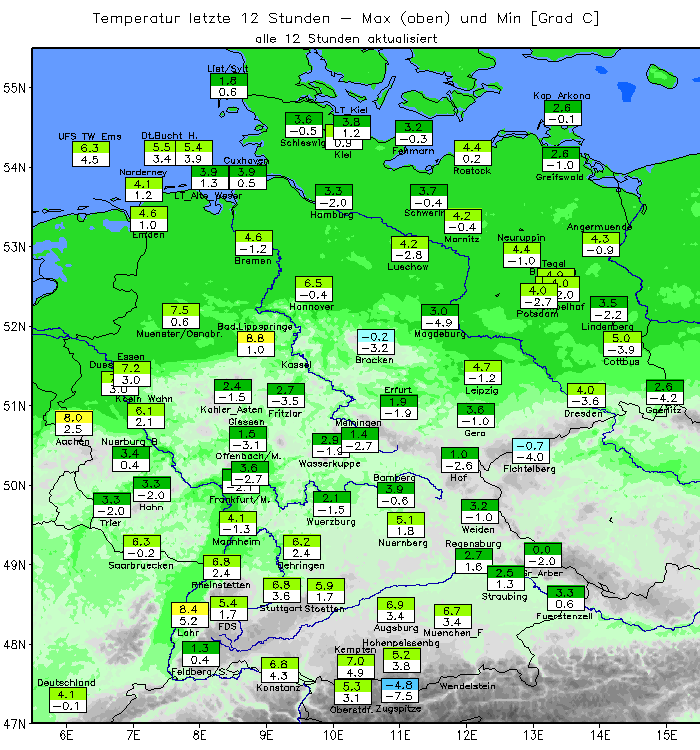Click Mannheim box showing 4.1 / -1.3
The height and width of the screenshot is (750, 700).
(238, 523)
